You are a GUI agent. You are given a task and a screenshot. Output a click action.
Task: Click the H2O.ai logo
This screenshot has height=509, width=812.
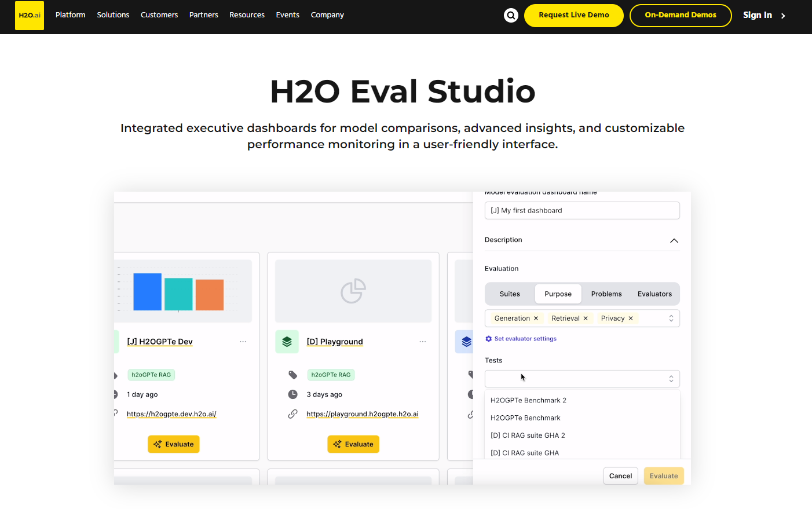(x=30, y=16)
